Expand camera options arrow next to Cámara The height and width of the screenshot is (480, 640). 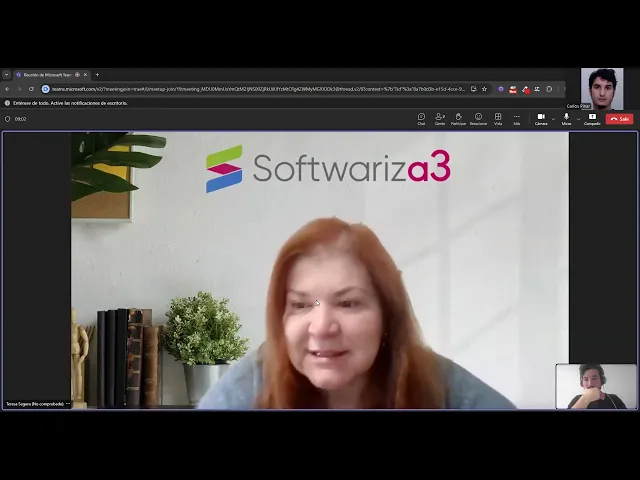553,119
